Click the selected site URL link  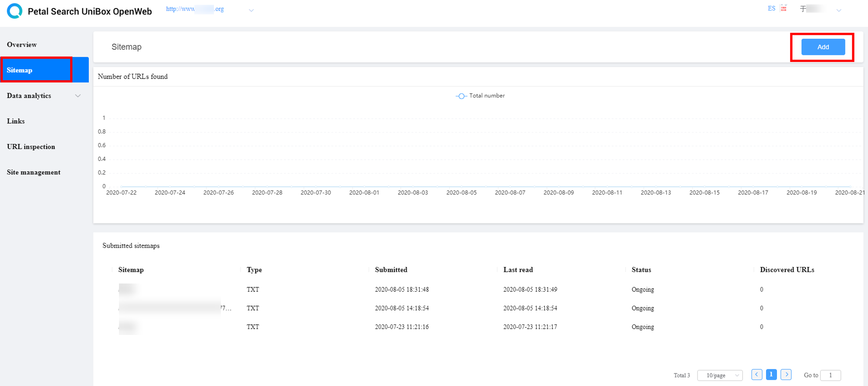coord(195,9)
